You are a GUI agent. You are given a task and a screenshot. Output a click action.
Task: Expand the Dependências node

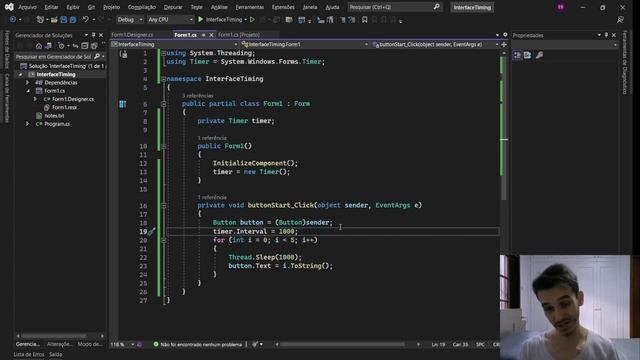coord(28,82)
